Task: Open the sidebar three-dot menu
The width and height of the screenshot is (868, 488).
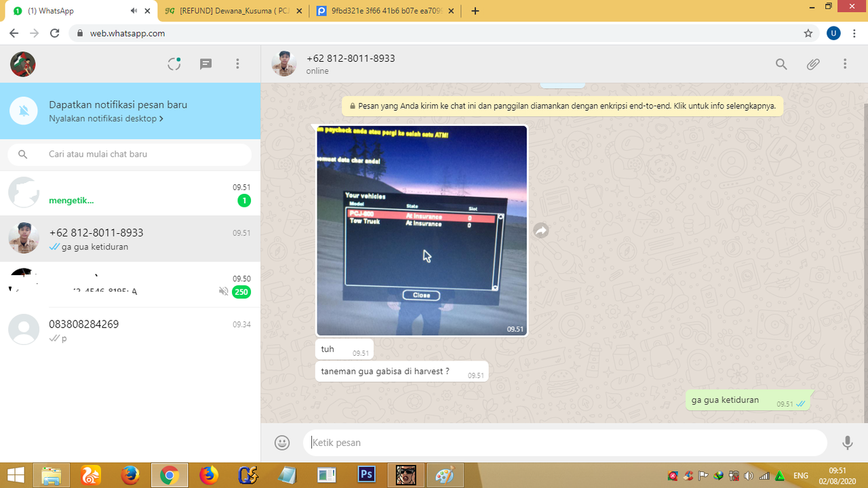Action: (237, 64)
